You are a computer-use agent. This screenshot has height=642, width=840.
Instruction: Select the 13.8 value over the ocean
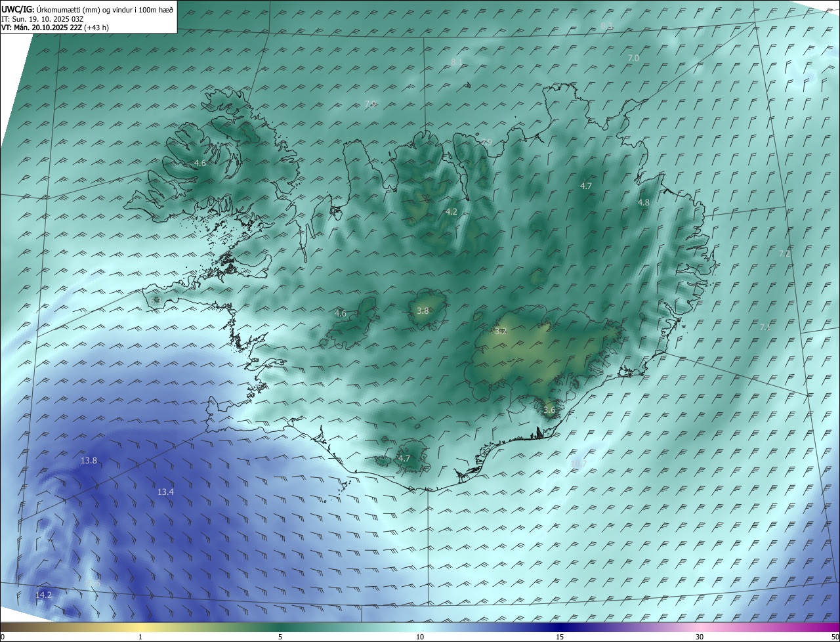[x=89, y=461]
